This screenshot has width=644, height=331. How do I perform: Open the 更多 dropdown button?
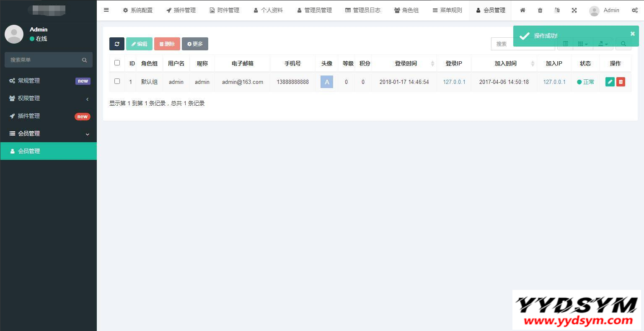[195, 44]
